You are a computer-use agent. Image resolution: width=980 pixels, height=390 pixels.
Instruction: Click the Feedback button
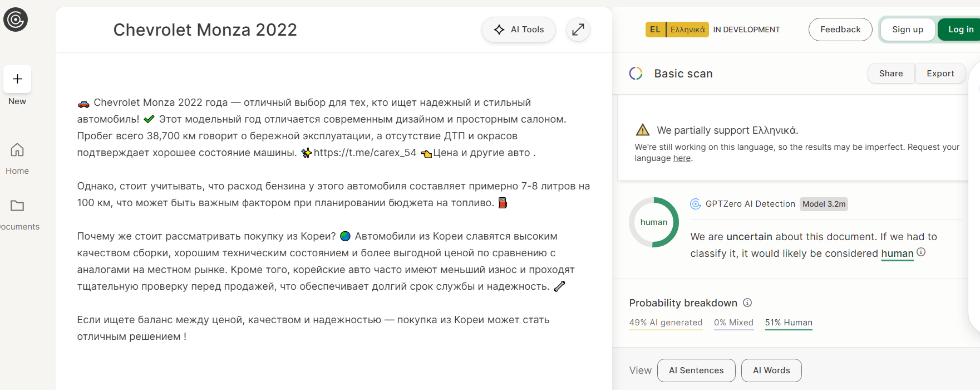coord(840,30)
